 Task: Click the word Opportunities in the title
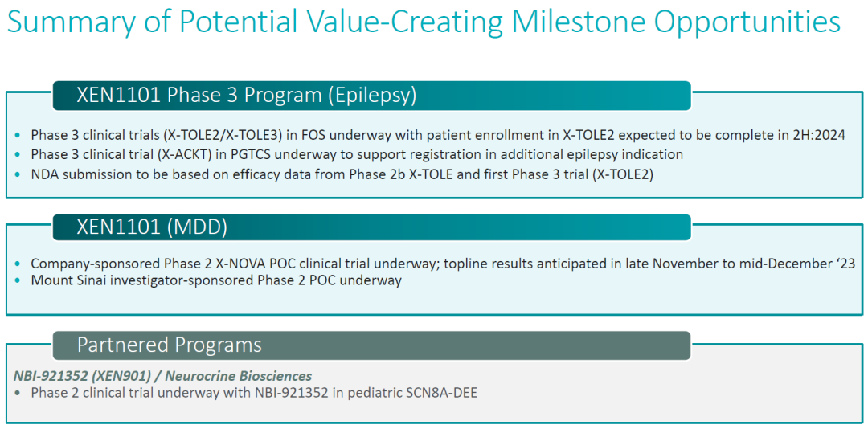click(x=747, y=22)
